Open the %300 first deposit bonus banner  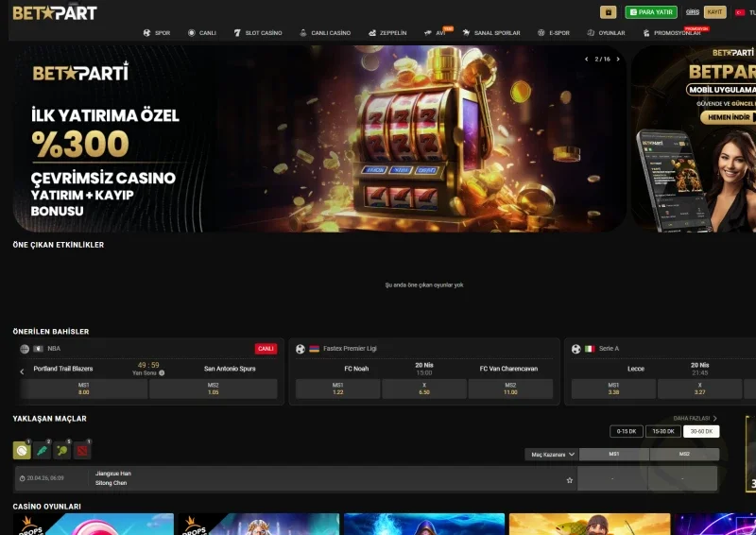319,139
